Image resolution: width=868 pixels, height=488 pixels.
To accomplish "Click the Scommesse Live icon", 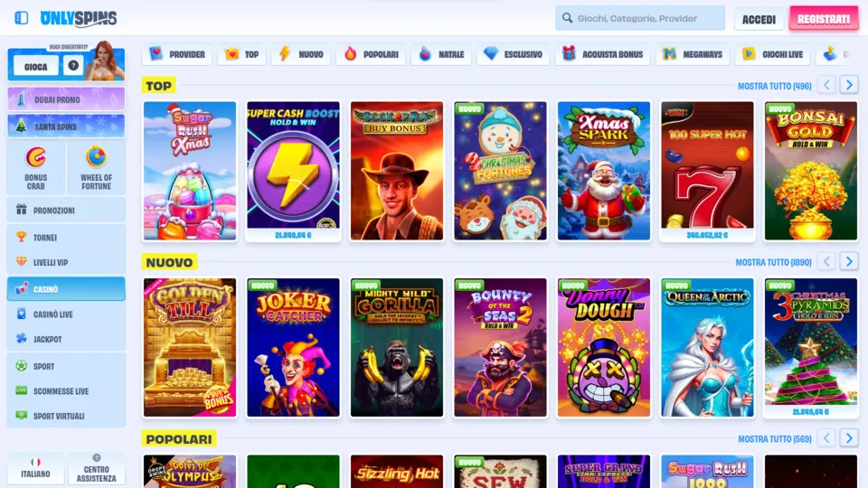I will (21, 390).
